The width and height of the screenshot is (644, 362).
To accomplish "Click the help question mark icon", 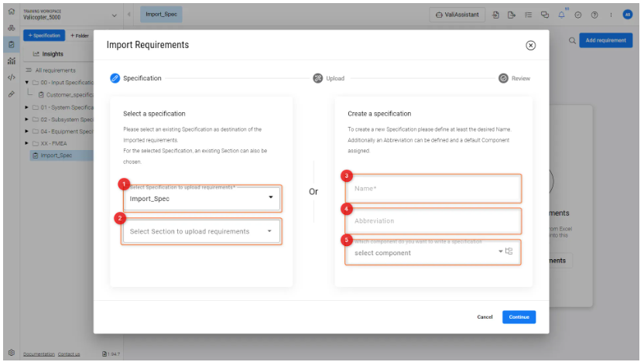I will (x=594, y=15).
